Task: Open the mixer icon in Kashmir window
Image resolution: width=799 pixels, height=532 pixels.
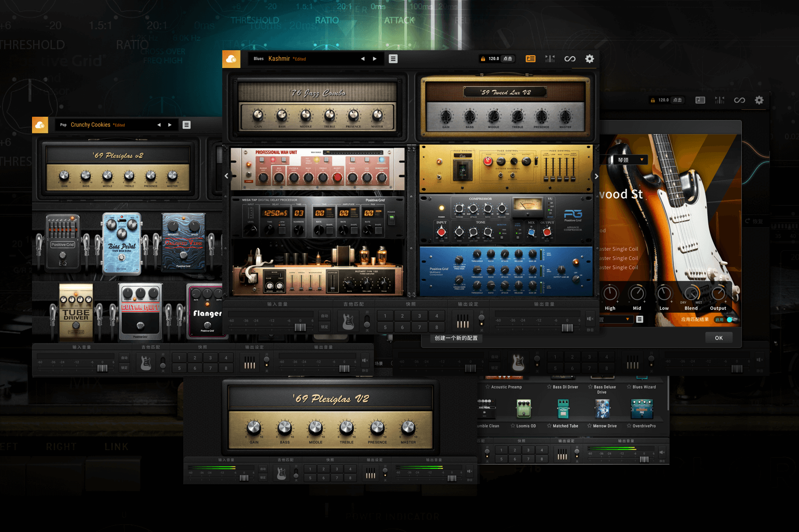Action: click(x=550, y=59)
